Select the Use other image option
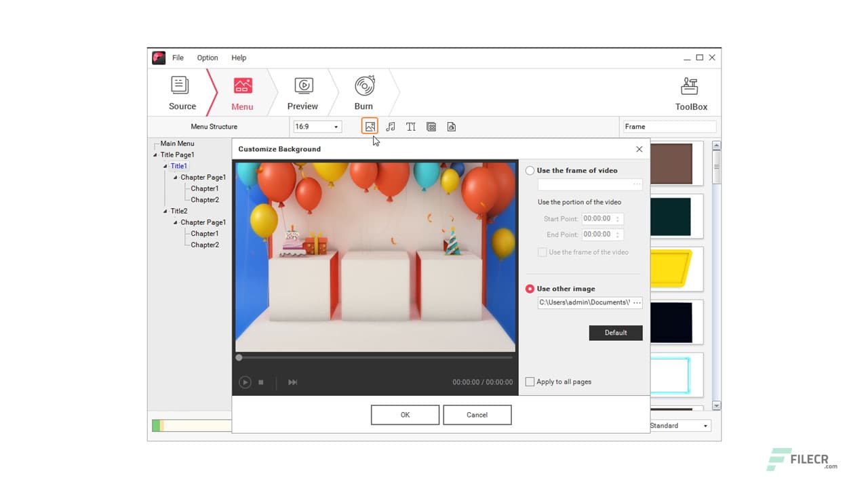The height and width of the screenshot is (488, 868). [530, 288]
